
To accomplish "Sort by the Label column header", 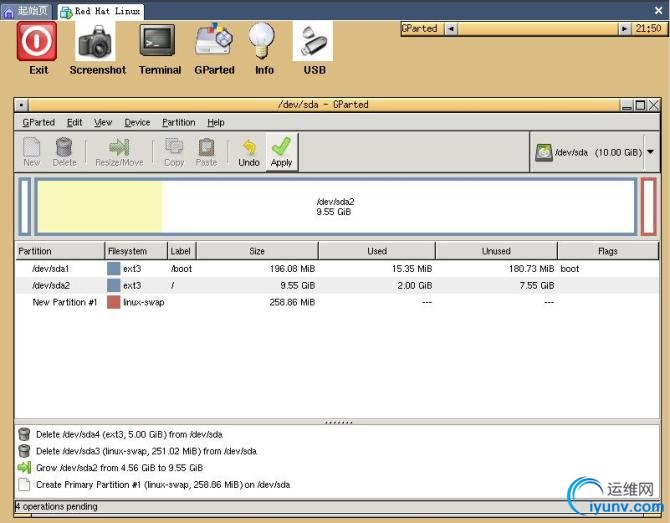I will click(182, 251).
